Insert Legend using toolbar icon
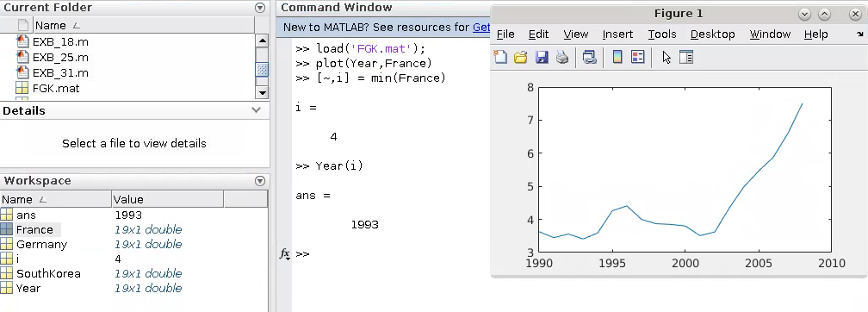 pos(638,57)
